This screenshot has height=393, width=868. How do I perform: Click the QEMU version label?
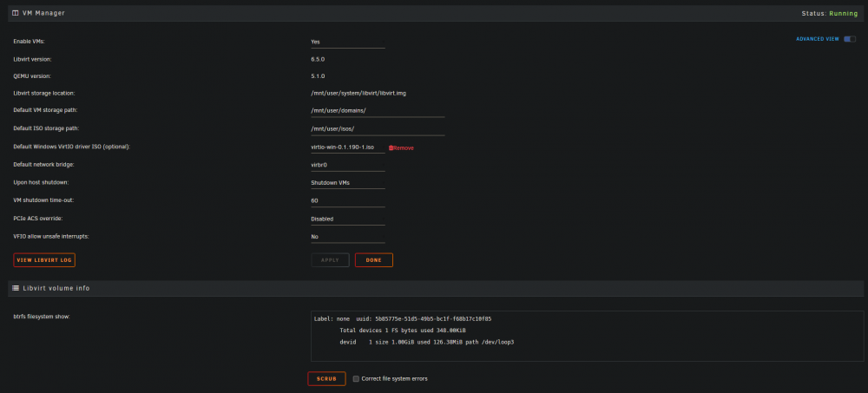(x=31, y=75)
